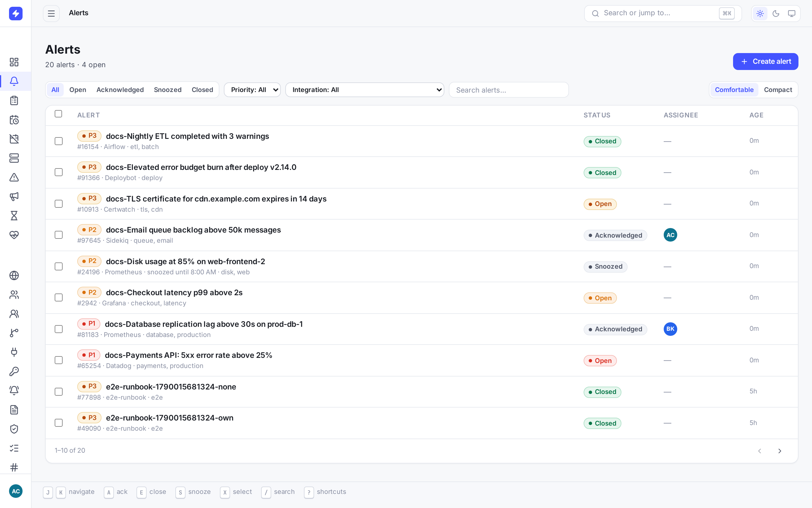812x508 pixels.
Task: Open the megaphone announcements icon
Action: [14, 196]
